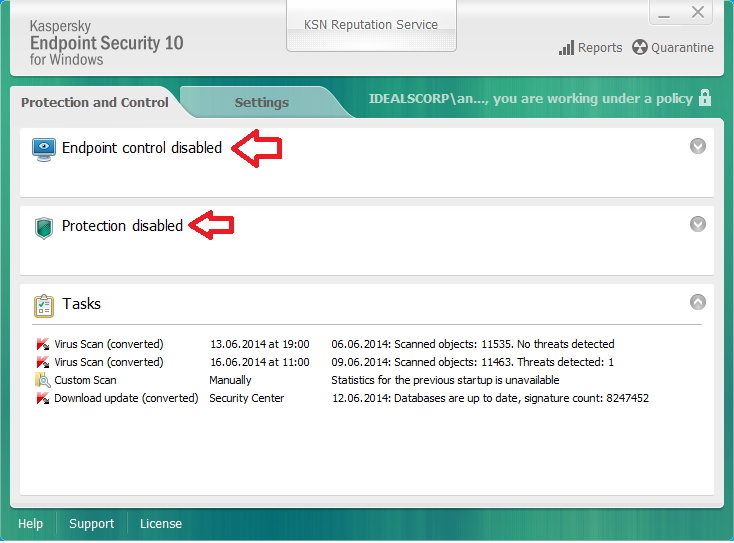The width and height of the screenshot is (734, 543).
Task: Open the KSN Reputation Service panel
Action: (x=371, y=25)
